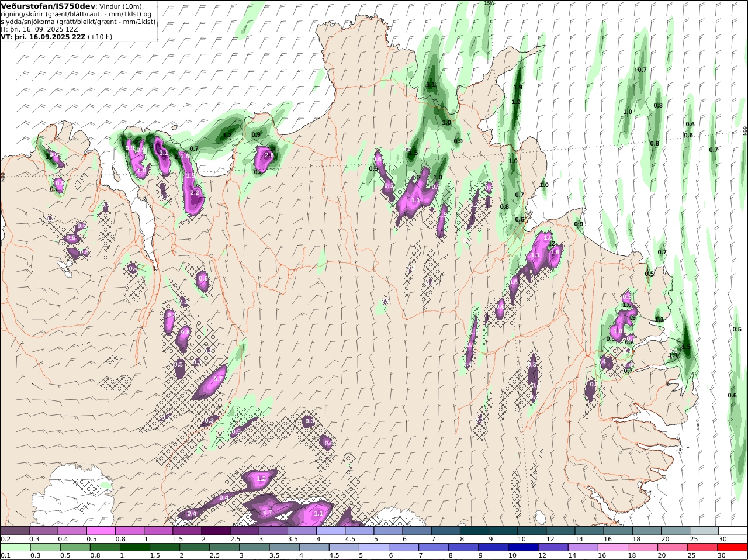Viewport: 748px width, 560px height.
Task: Click the 'VT: þri. 16.09.2025 22Z' line
Action: pyautogui.click(x=43, y=36)
